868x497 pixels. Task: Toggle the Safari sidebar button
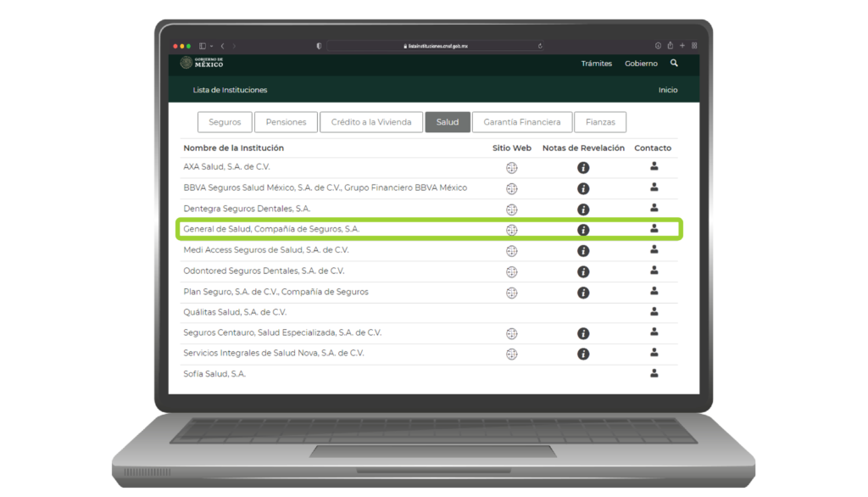tap(203, 46)
